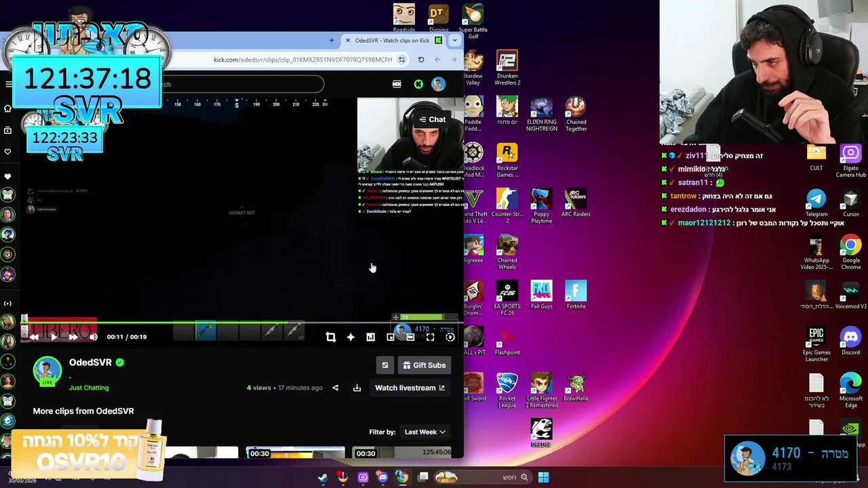This screenshot has width=868, height=488.
Task: Open the Telegram desktop shortcut
Action: (x=816, y=202)
